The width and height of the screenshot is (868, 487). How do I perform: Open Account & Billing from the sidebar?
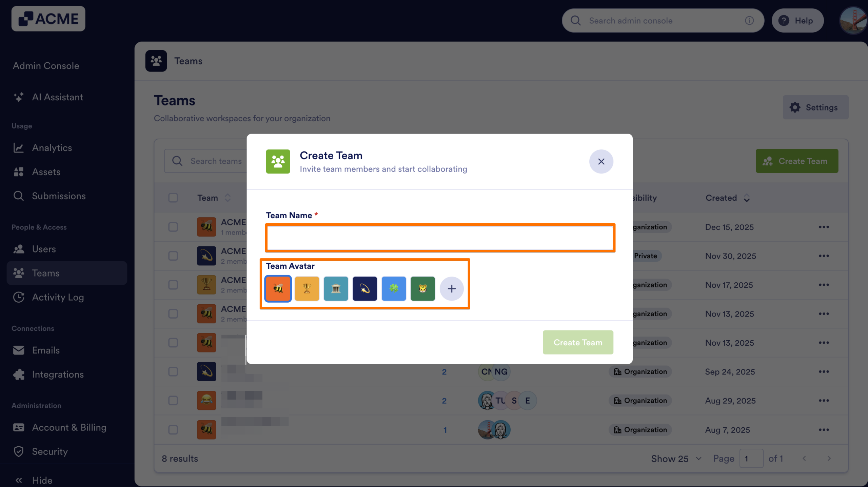point(69,427)
